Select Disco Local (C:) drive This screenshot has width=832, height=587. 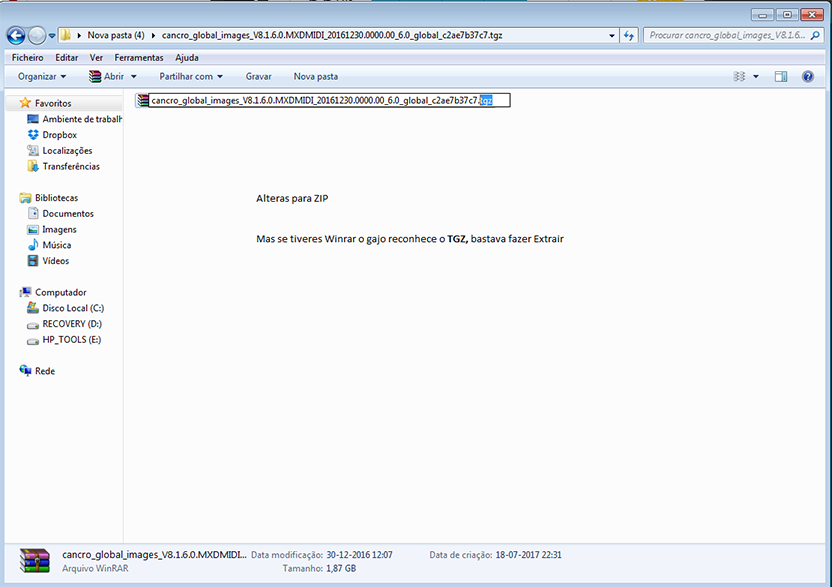[x=72, y=308]
